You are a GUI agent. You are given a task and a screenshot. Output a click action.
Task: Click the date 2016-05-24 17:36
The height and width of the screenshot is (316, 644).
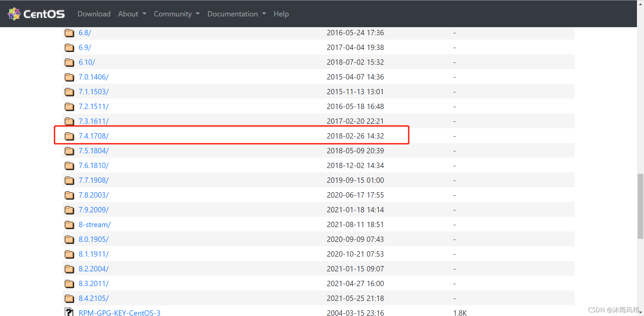pos(355,33)
